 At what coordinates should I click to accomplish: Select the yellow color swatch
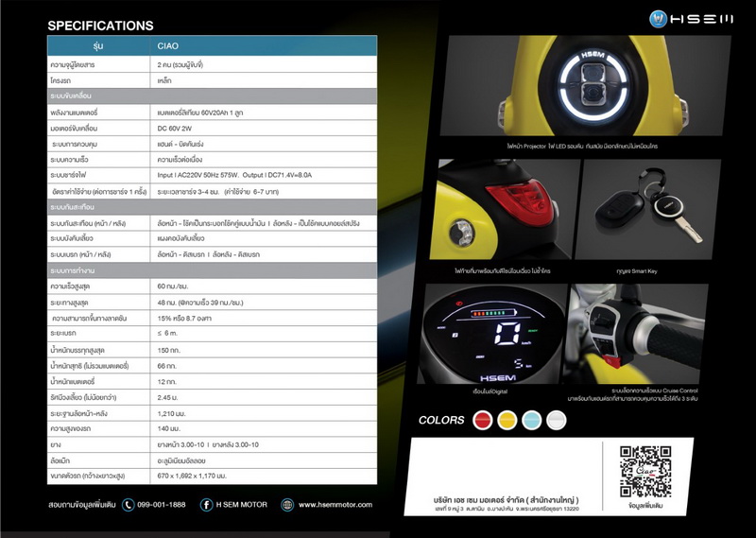coord(507,420)
